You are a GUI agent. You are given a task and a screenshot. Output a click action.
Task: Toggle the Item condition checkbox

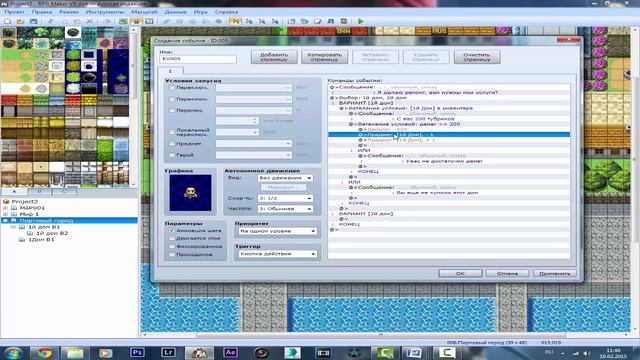point(172,144)
